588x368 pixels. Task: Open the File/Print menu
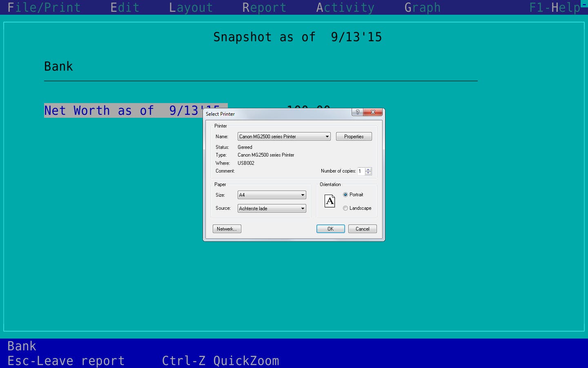click(44, 7)
